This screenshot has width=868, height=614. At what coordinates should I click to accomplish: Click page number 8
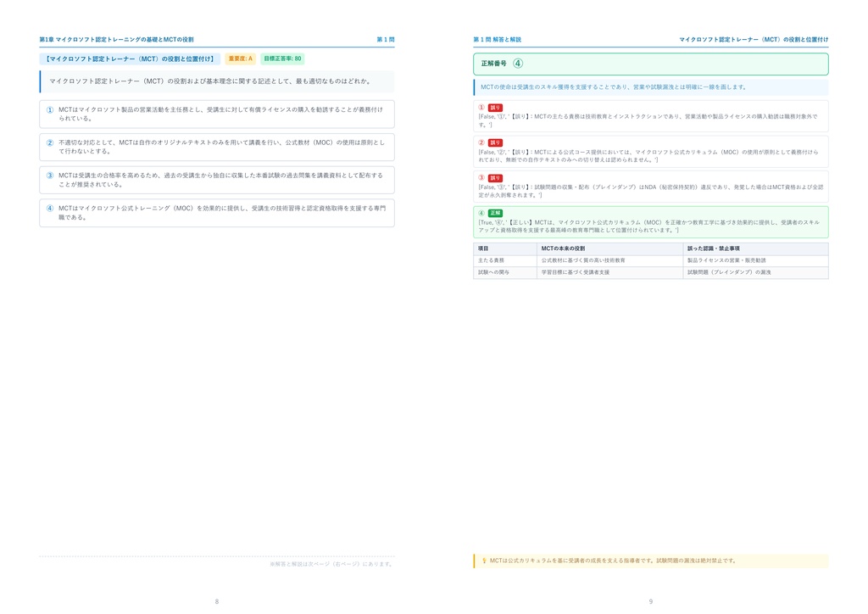(x=216, y=601)
